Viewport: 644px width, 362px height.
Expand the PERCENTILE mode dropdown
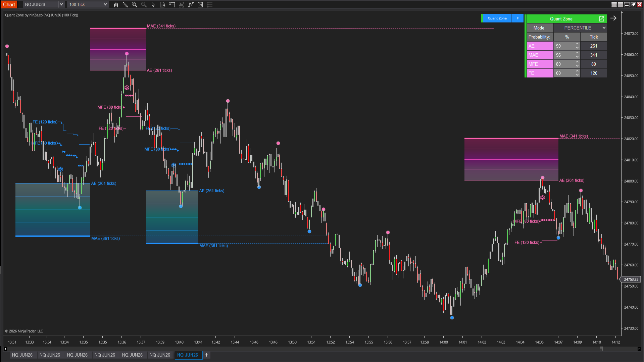point(603,28)
